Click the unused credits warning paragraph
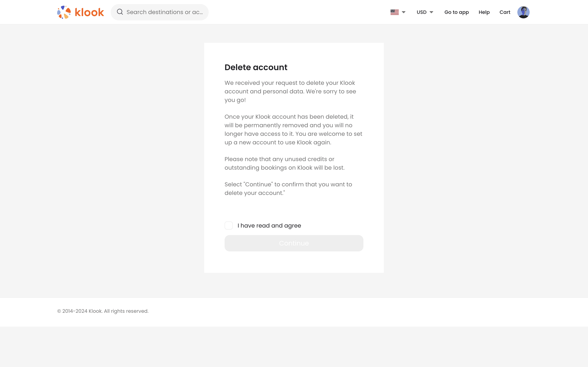The height and width of the screenshot is (367, 588). coord(284,163)
